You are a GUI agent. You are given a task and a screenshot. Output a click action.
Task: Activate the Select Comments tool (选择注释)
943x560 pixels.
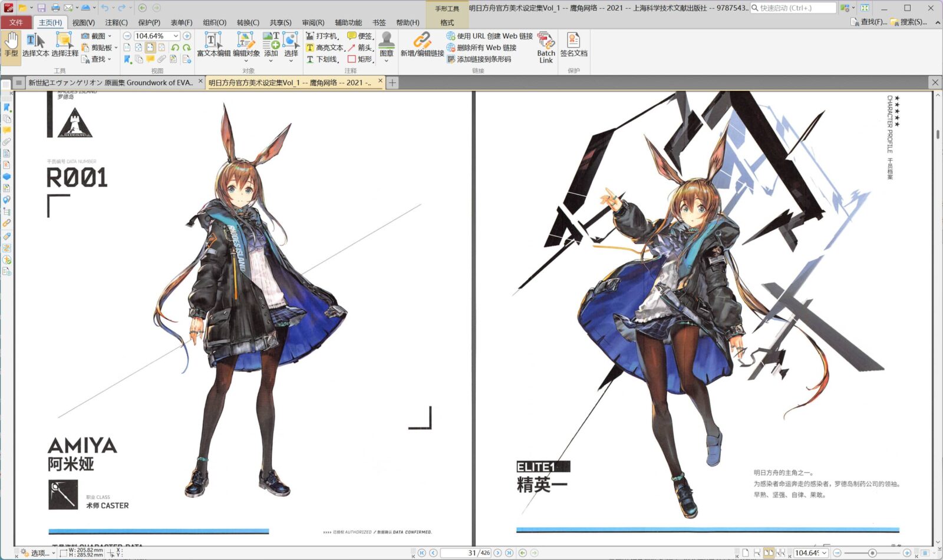(x=65, y=45)
